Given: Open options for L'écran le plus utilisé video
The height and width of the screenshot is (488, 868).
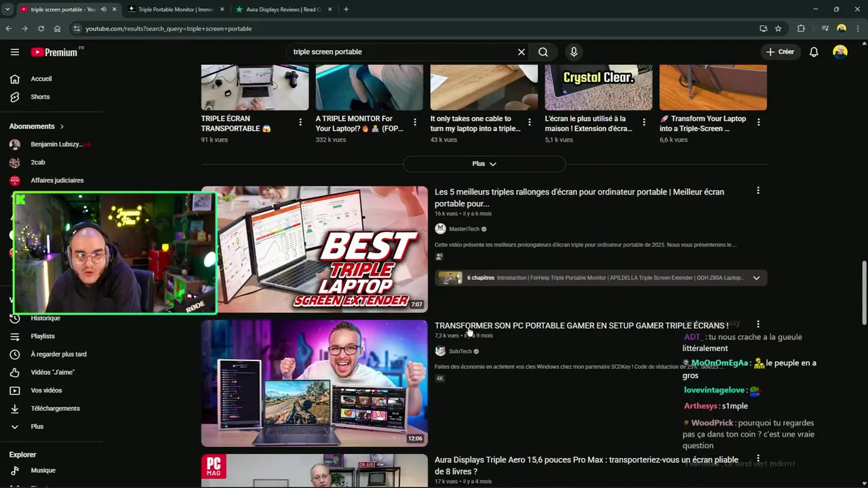Looking at the screenshot, I should [x=644, y=123].
